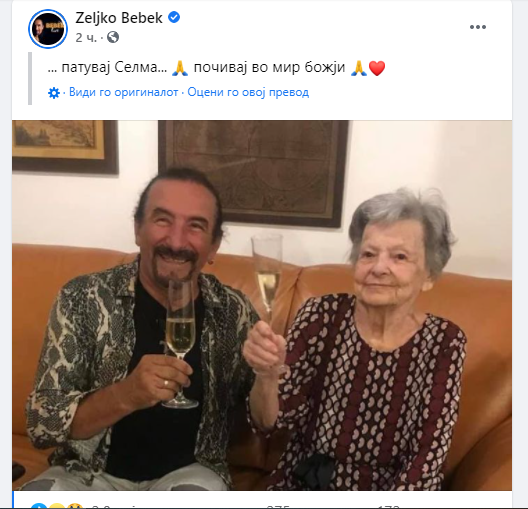Open the post via the 2 ч. timestamp

86,37
